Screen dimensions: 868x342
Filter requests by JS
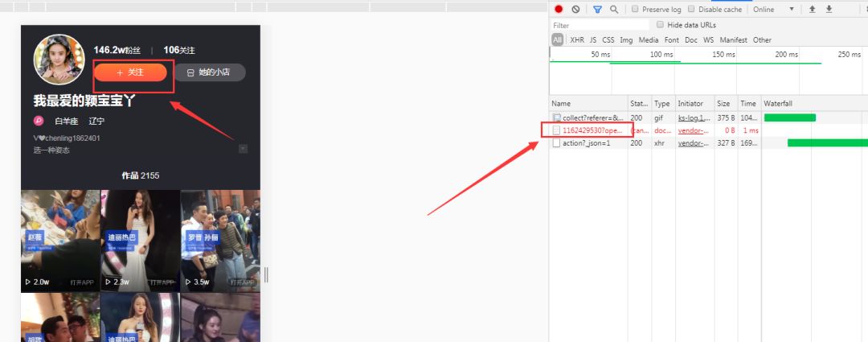coord(593,40)
